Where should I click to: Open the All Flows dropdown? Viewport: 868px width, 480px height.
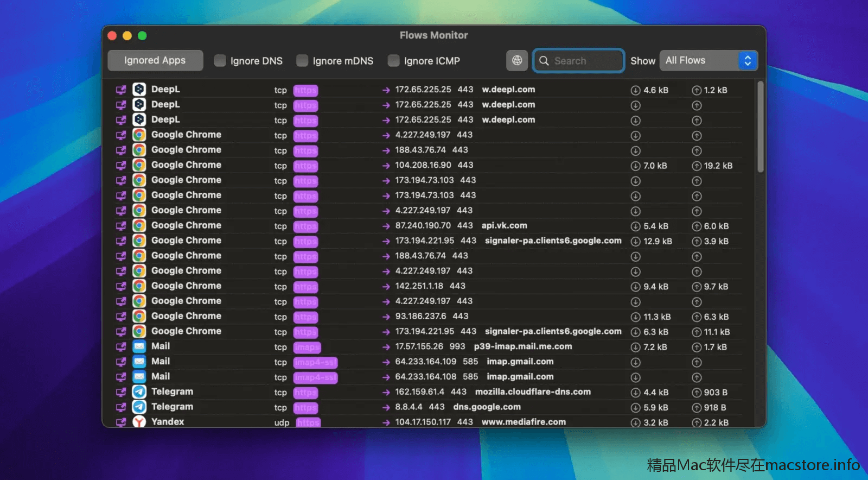pos(709,60)
